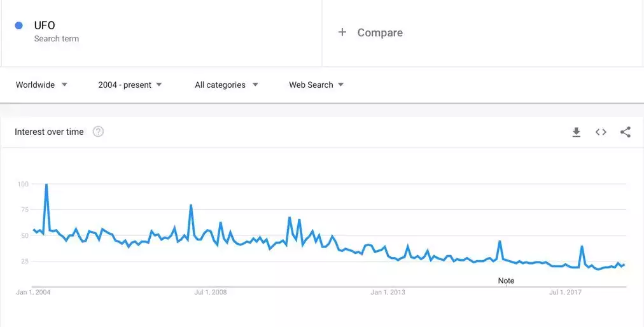Screen dimensions: 644x327
Task: Open the 2004 - present date dropdown
Action: [130, 85]
